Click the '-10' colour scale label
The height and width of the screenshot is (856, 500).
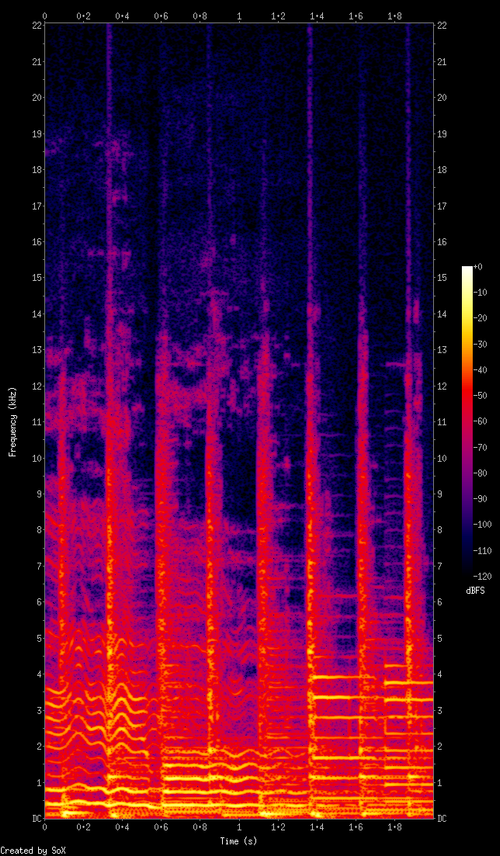click(481, 293)
